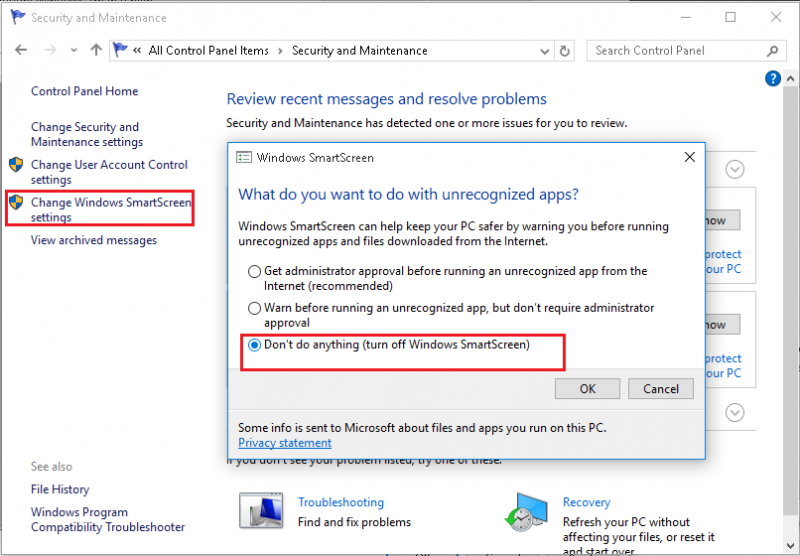The image size is (800, 556).
Task: Open the Troubleshooting link
Action: (x=341, y=502)
